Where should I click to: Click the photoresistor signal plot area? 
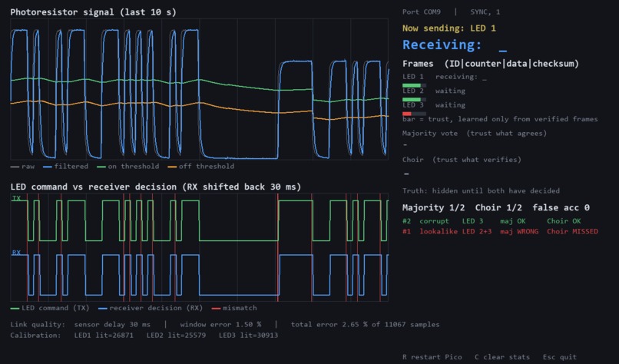200,89
